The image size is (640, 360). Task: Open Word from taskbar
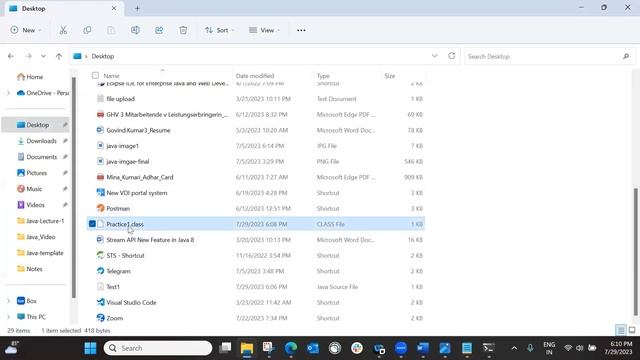pos(423,348)
